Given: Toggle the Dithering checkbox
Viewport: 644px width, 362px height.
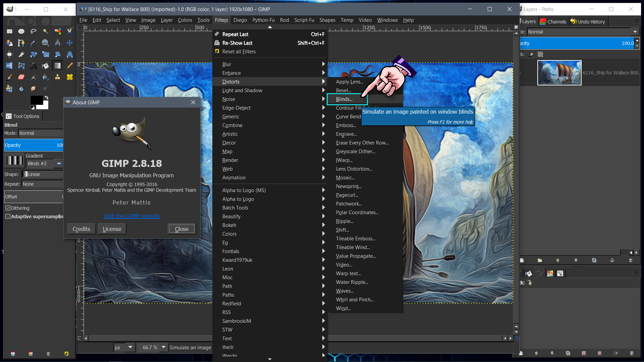Looking at the screenshot, I should pyautogui.click(x=8, y=208).
